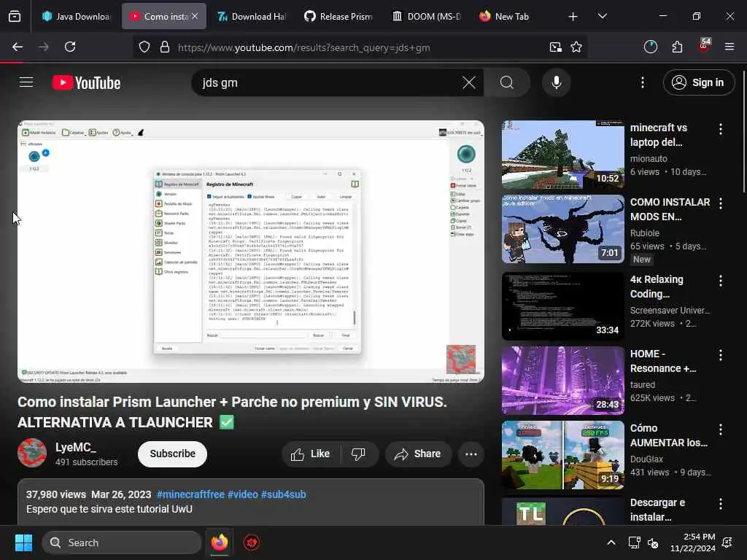Click the taskbar Search box

(x=122, y=542)
